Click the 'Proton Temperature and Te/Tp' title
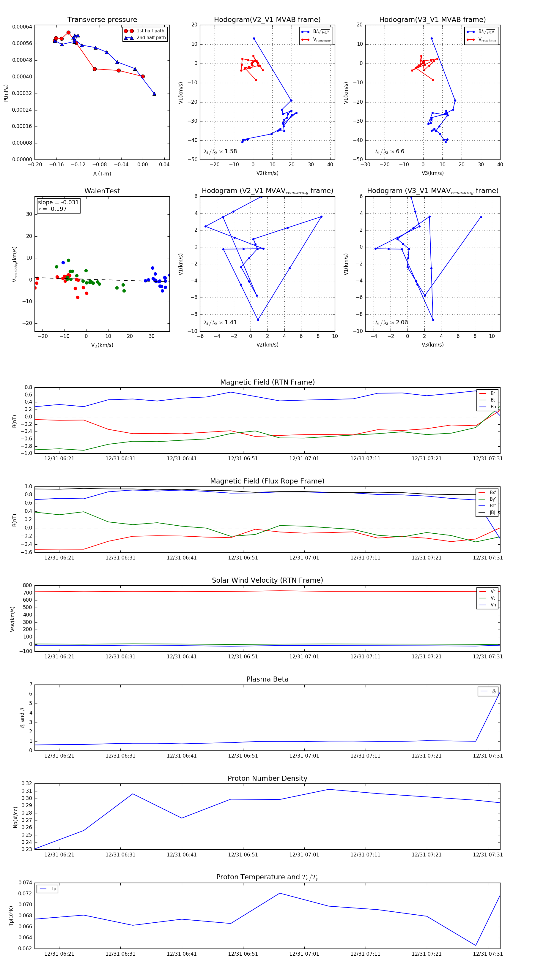The width and height of the screenshot is (535, 980). tap(267, 877)
